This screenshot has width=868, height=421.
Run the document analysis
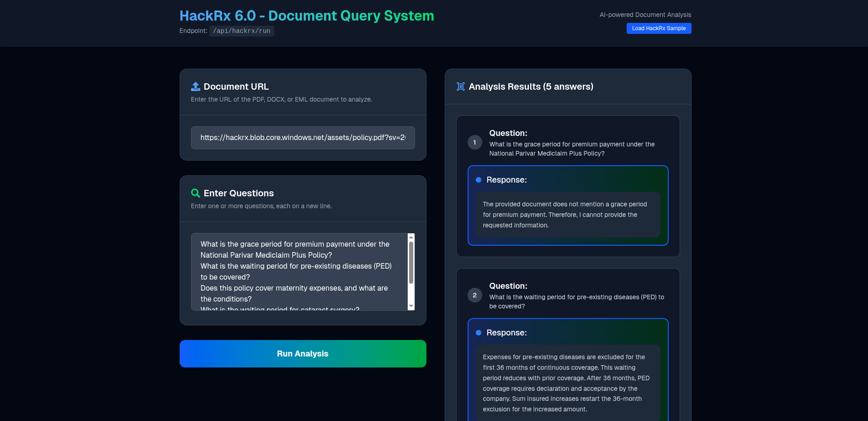pos(303,354)
